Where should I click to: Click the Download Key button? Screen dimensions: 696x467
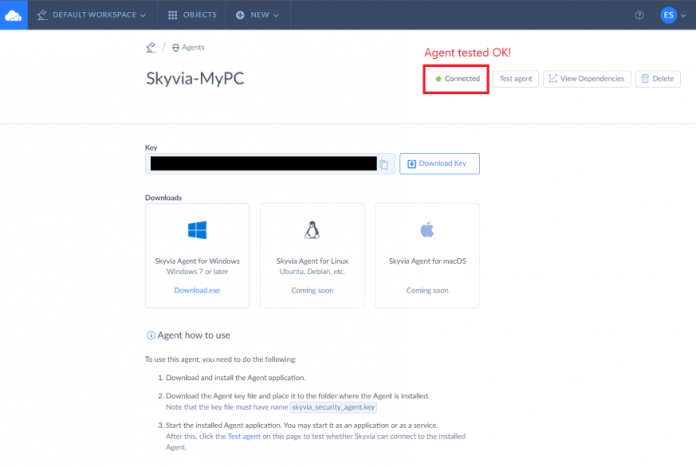pos(439,164)
